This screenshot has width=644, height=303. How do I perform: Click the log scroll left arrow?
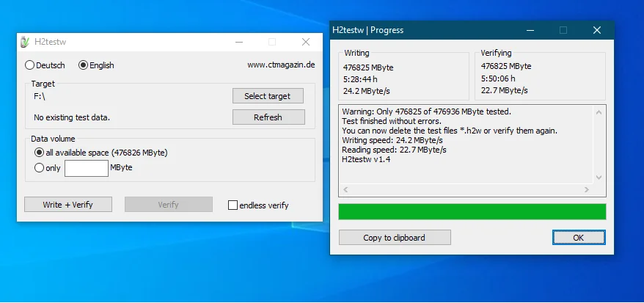pyautogui.click(x=345, y=190)
